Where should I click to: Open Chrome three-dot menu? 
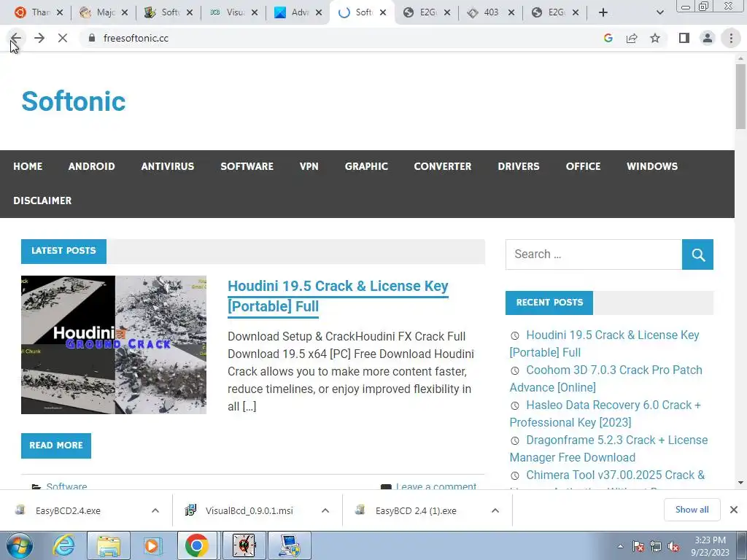(x=731, y=38)
